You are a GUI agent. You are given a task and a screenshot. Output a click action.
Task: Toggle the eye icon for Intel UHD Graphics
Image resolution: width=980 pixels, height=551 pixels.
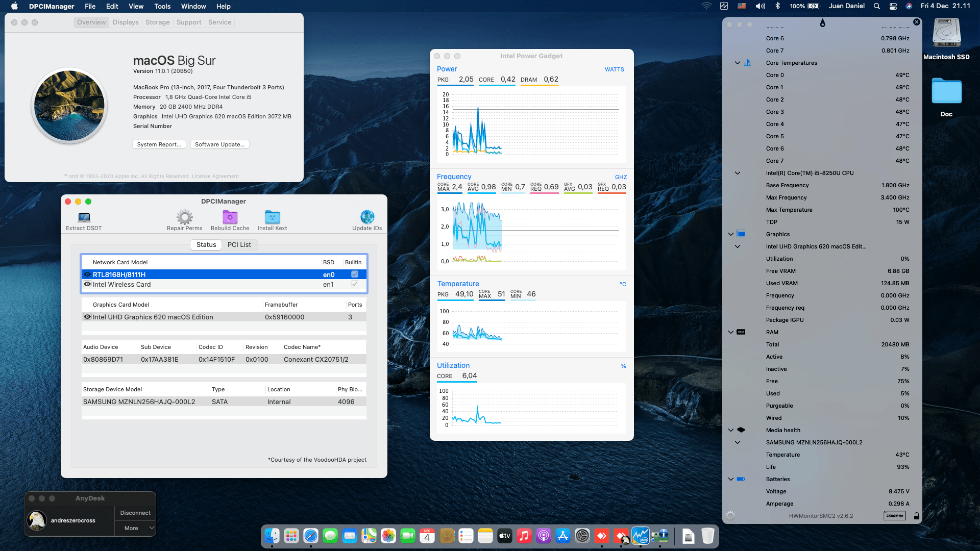(x=87, y=317)
